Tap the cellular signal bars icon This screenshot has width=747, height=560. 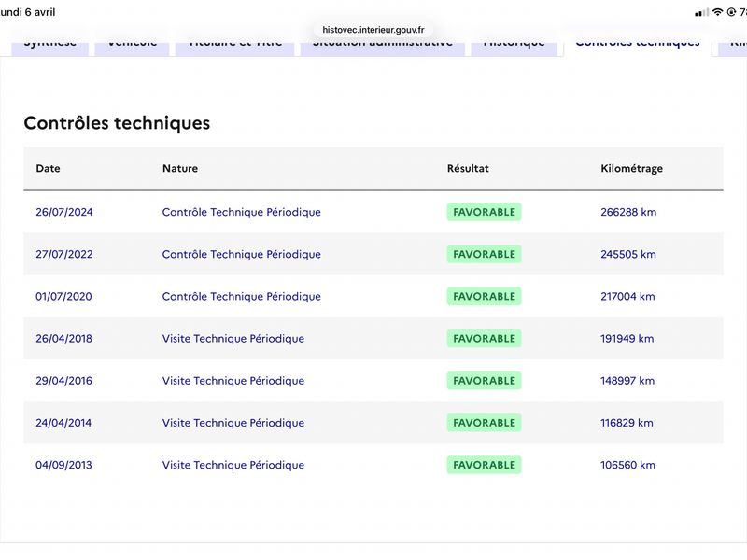point(702,12)
